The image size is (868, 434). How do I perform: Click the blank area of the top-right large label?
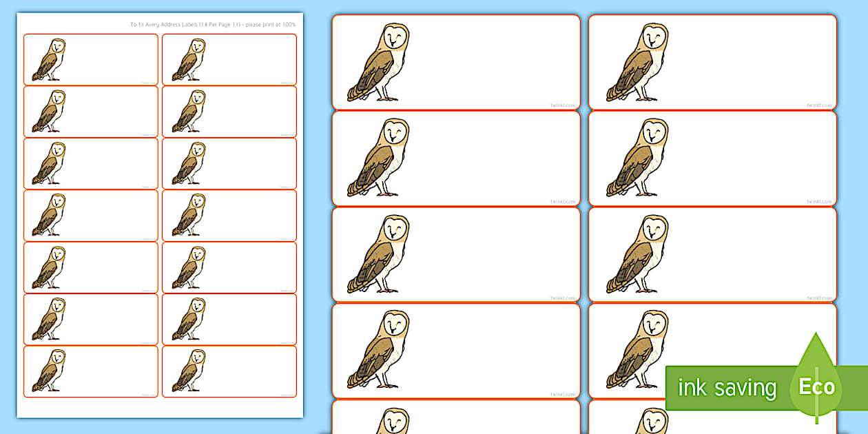pos(730,59)
